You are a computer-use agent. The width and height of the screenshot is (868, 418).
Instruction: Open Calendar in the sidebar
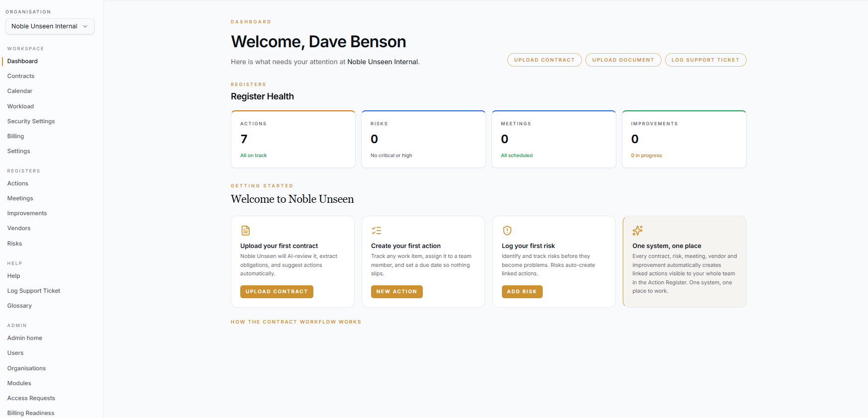pyautogui.click(x=20, y=91)
